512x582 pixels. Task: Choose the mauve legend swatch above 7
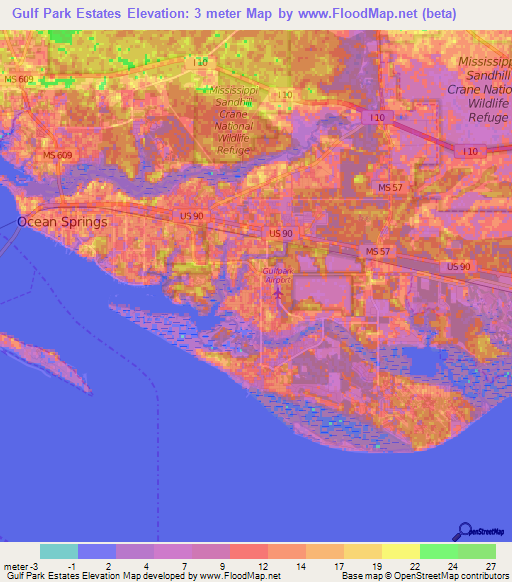(x=211, y=552)
